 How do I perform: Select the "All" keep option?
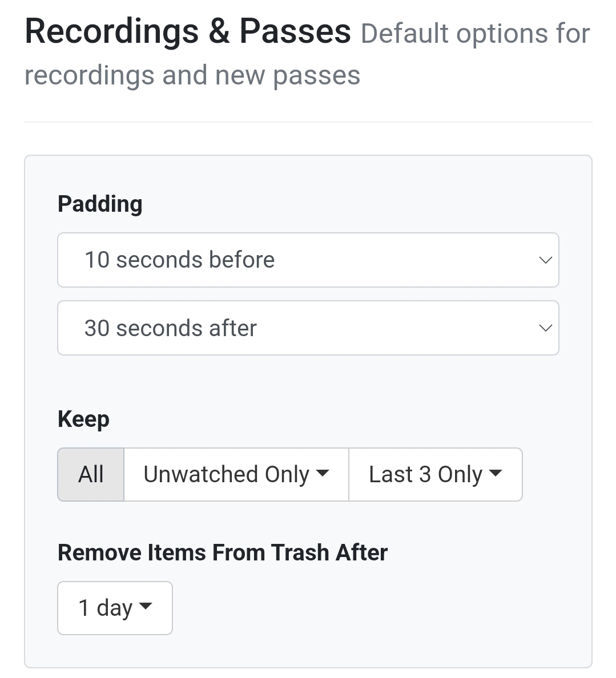[x=91, y=474]
